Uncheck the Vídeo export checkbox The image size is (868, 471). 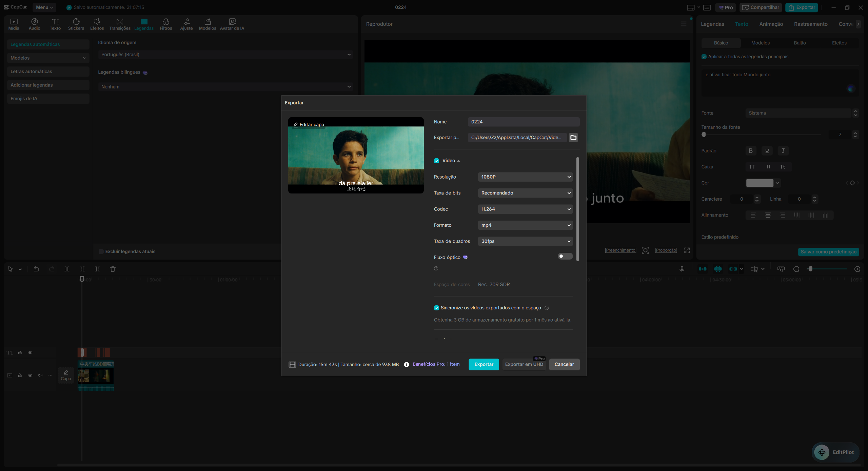coord(436,161)
